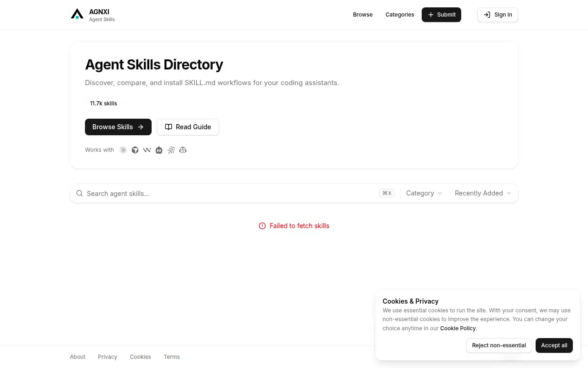588x368 pixels.
Task: Click the GitHub Copilot icon
Action: (x=183, y=150)
